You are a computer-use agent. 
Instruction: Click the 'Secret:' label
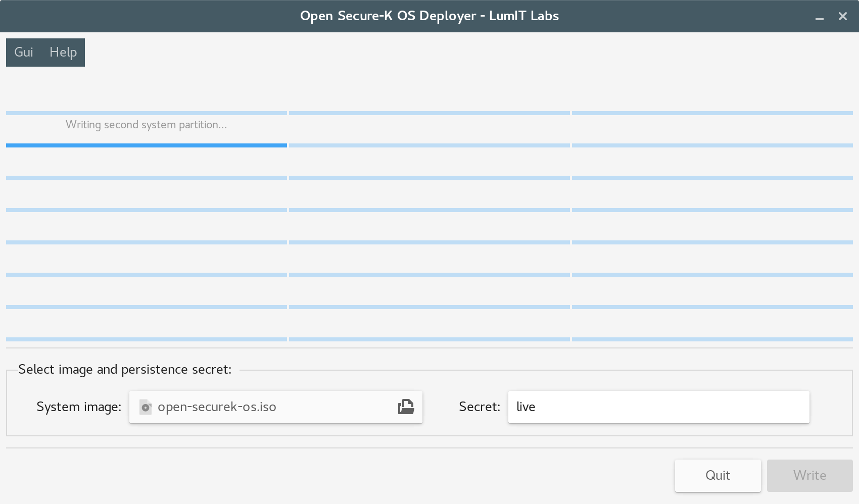pyautogui.click(x=480, y=407)
